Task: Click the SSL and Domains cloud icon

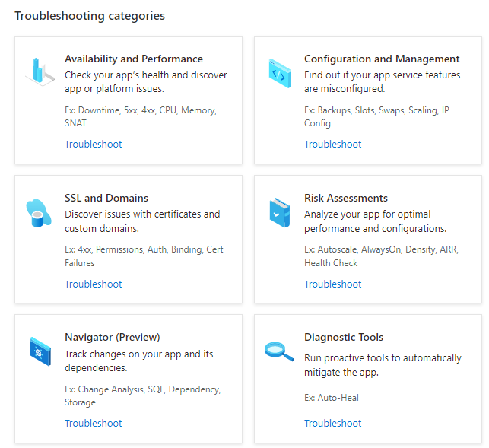Action: [38, 213]
